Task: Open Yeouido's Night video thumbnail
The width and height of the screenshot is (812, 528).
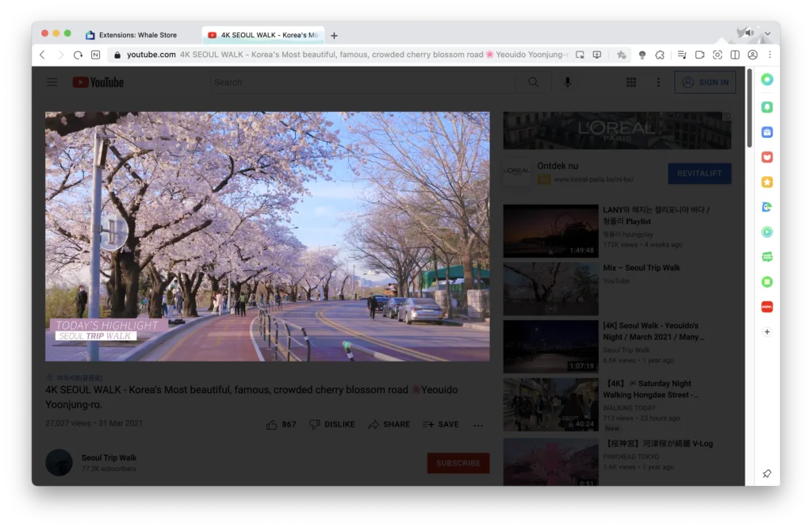Action: [x=551, y=346]
